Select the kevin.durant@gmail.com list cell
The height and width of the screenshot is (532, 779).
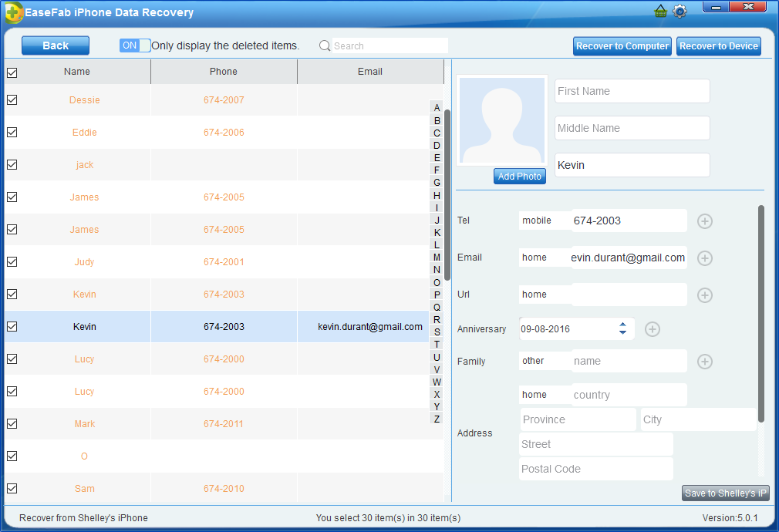(370, 326)
